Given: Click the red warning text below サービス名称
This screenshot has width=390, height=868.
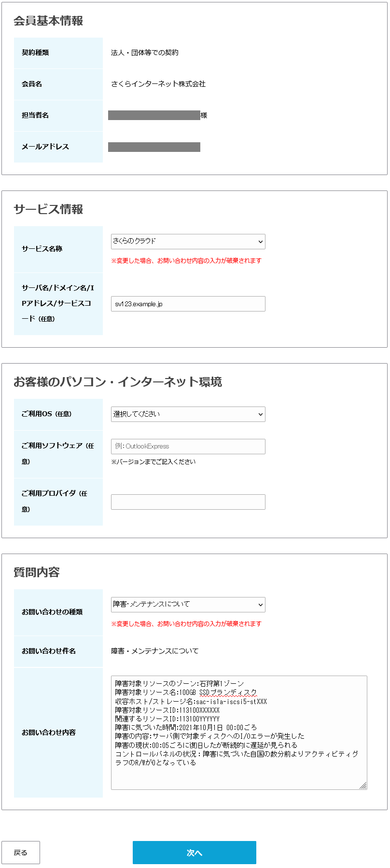Looking at the screenshot, I should click(187, 260).
